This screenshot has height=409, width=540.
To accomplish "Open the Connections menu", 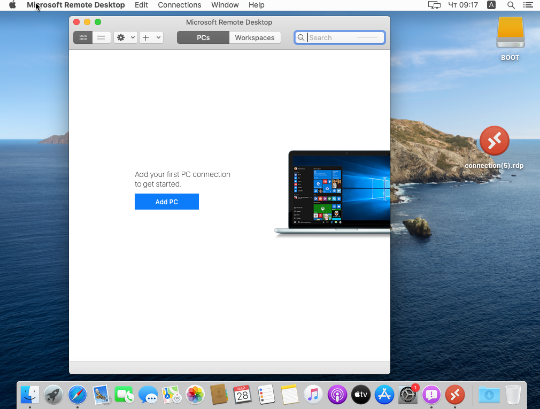I will pos(179,5).
